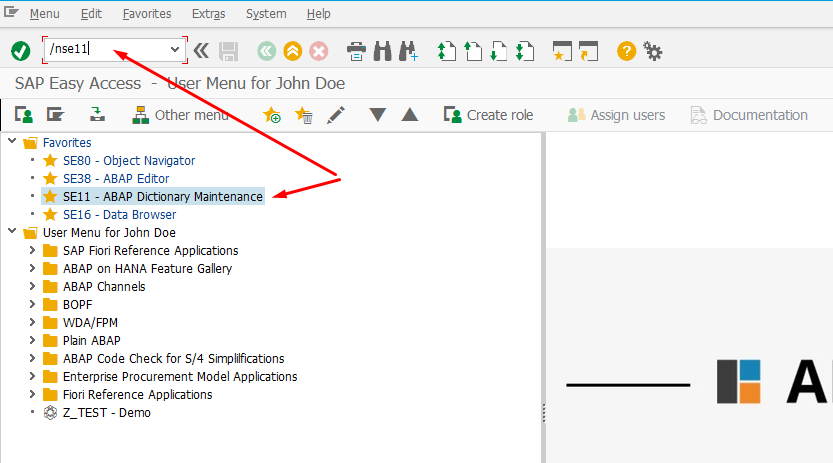
Task: Click the green Back icon
Action: (267, 52)
